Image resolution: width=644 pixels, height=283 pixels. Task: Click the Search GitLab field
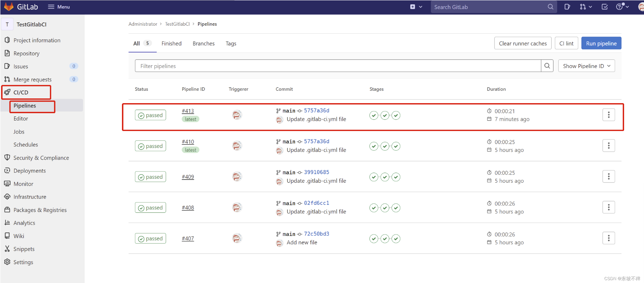[493, 7]
